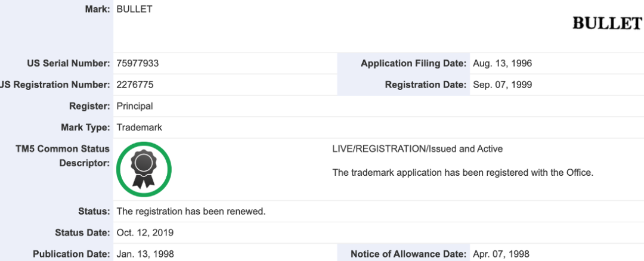
Task: Click the US Serial Number label
Action: click(x=69, y=64)
